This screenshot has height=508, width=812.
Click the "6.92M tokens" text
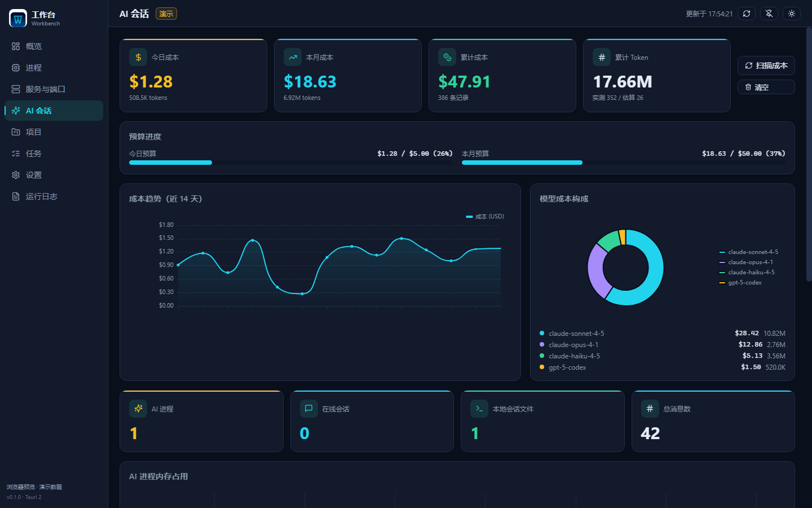point(302,98)
